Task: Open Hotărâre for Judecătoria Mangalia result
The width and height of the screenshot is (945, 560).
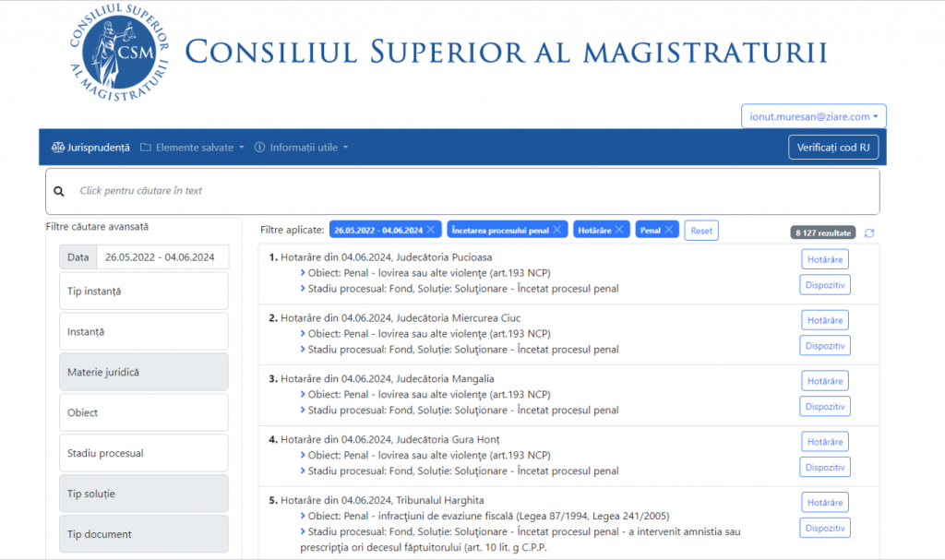Action: coord(825,381)
